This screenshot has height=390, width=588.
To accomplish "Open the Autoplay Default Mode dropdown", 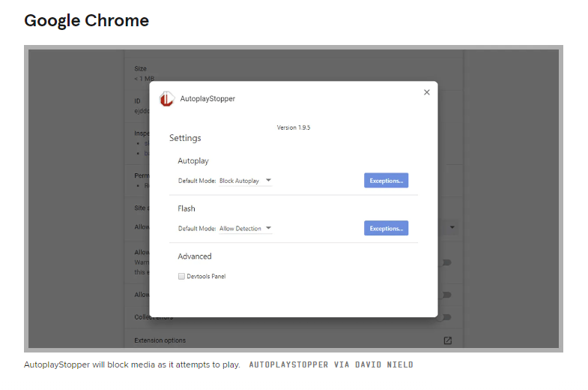I will click(246, 181).
